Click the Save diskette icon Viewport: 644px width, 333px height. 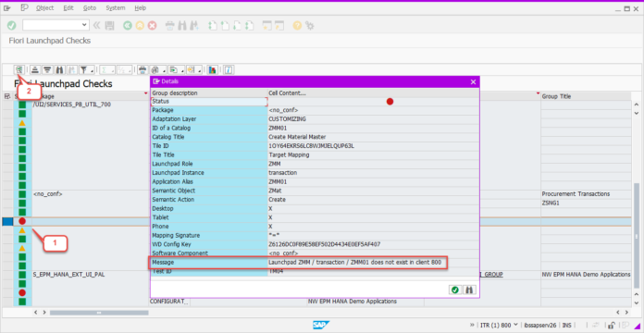(109, 26)
